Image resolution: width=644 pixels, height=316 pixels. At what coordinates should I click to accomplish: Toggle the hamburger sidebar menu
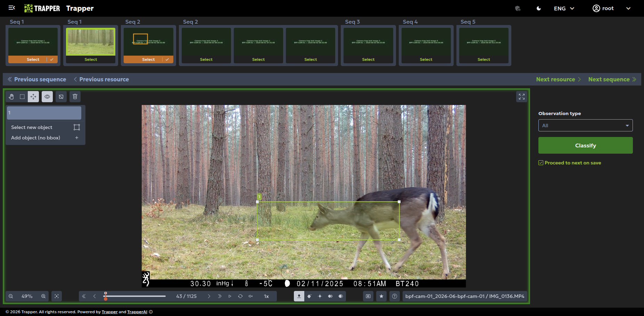pyautogui.click(x=12, y=8)
